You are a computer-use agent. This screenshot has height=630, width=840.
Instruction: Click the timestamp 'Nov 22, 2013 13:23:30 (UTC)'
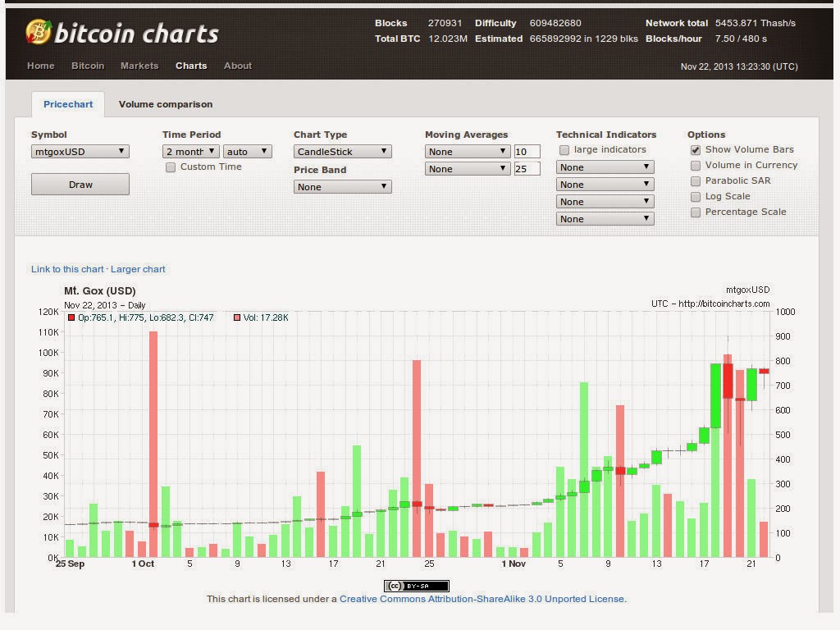739,66
